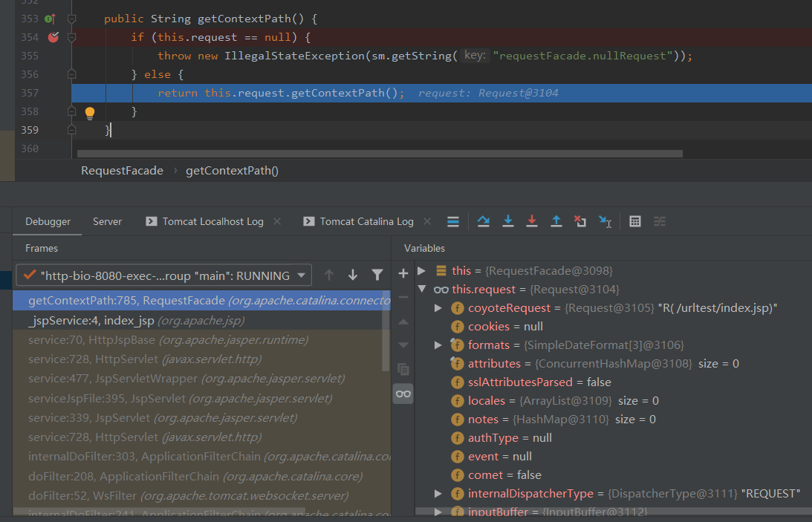812x522 pixels.
Task: Click the Step Over debugger icon
Action: (x=484, y=221)
